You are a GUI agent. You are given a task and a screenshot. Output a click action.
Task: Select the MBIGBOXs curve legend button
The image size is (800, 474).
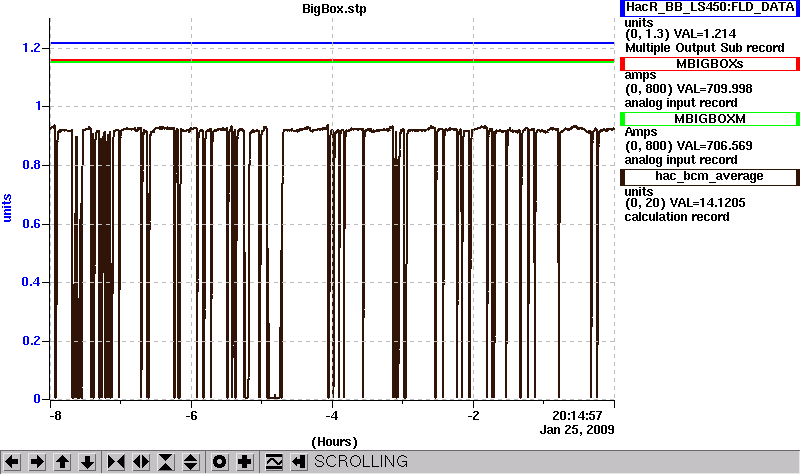(710, 64)
